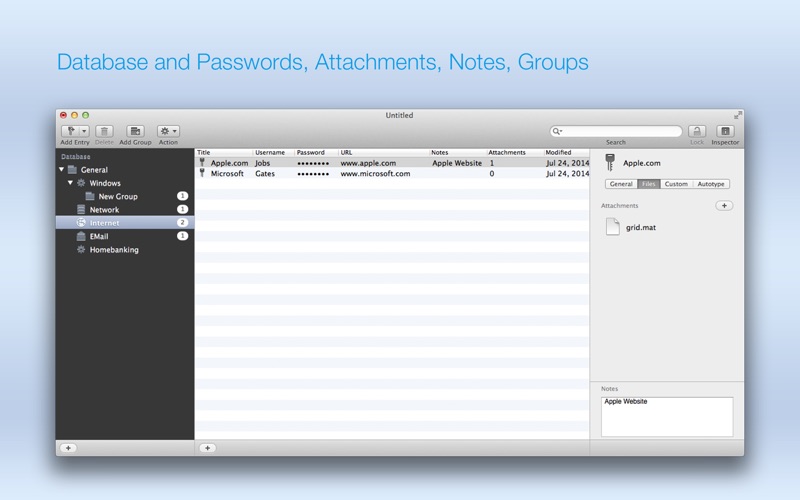Sort by the Notes column header
This screenshot has height=500, width=800.
coord(457,153)
